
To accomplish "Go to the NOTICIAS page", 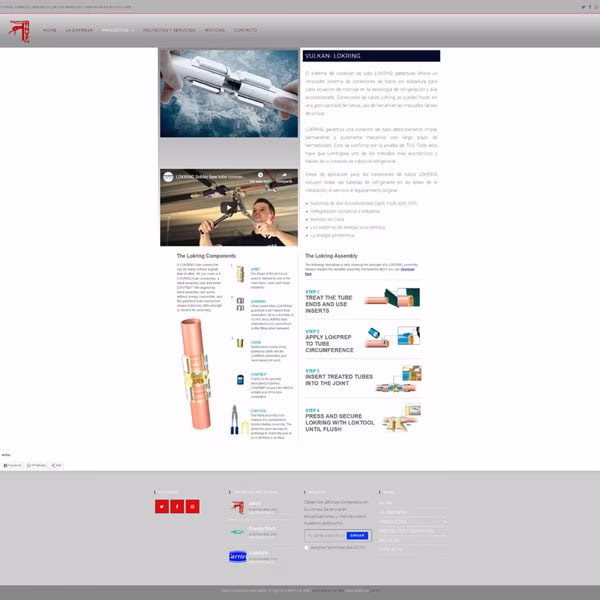I will coord(215,30).
